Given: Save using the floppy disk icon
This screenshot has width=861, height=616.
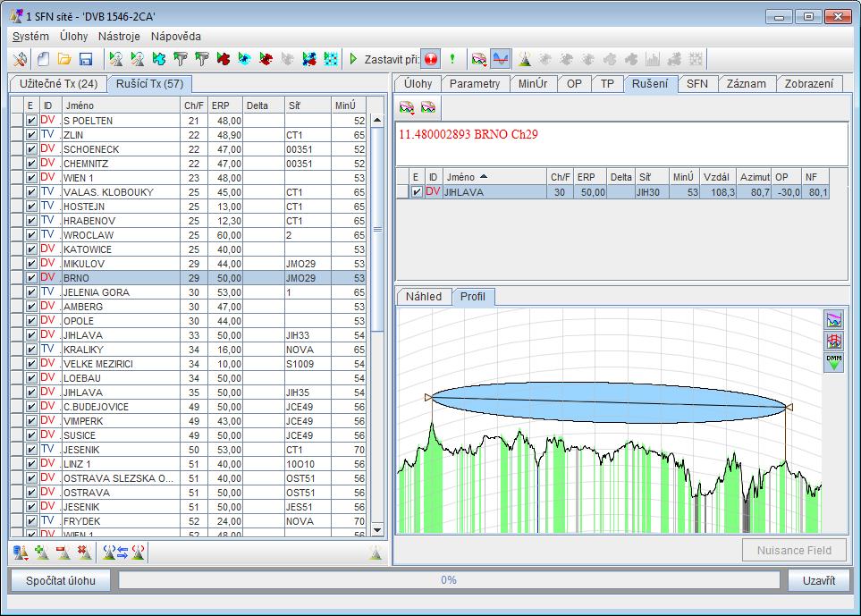Looking at the screenshot, I should pos(86,59).
